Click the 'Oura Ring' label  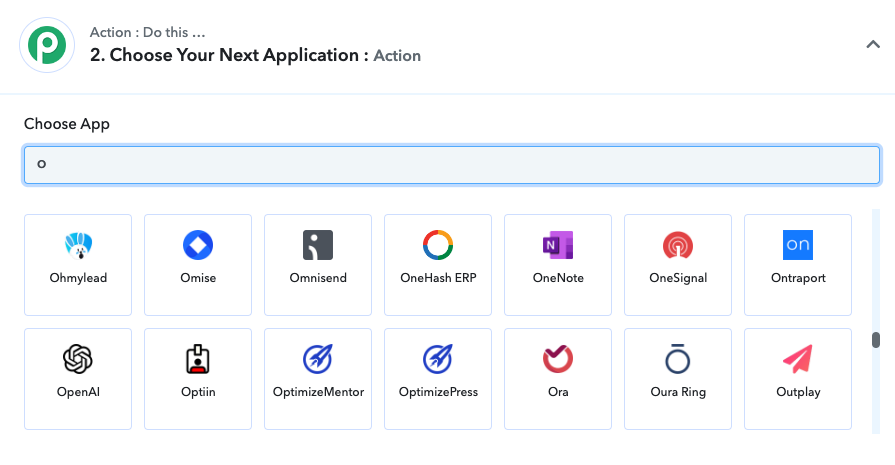[678, 392]
